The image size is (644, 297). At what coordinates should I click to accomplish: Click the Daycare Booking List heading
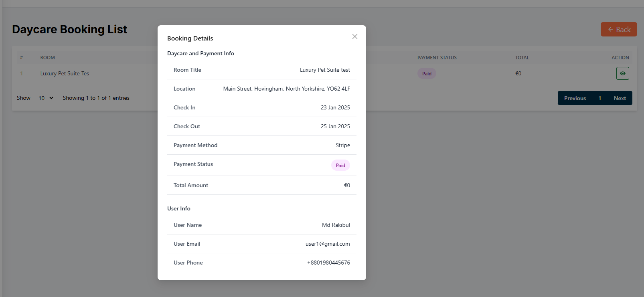click(69, 29)
